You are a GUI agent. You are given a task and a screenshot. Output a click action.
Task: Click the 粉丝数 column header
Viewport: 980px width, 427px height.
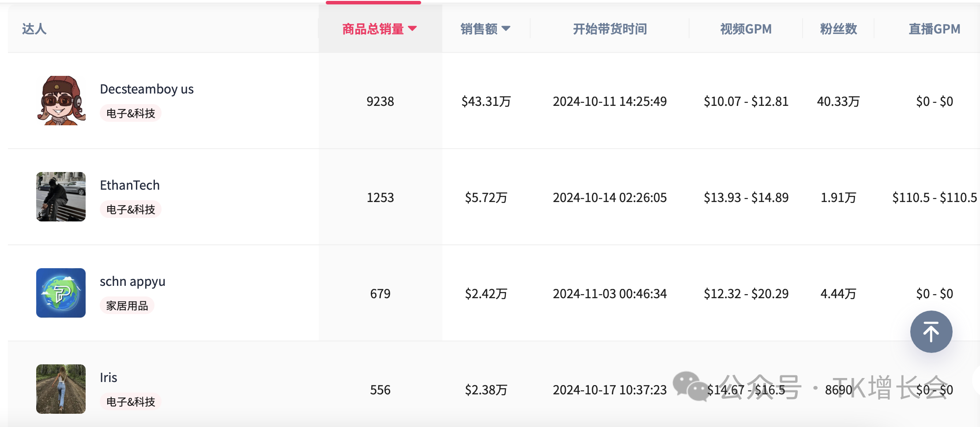pos(838,29)
